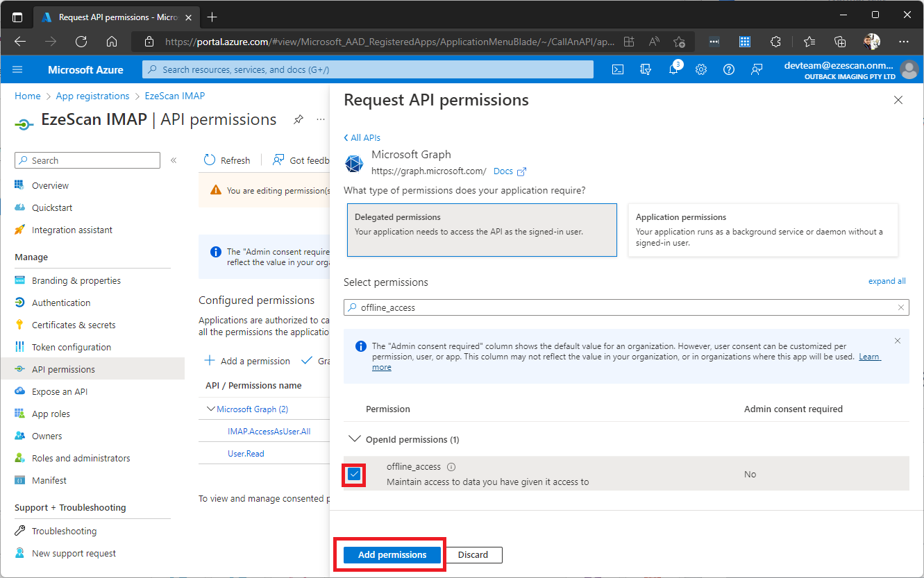Click the info icon beside offline_access
This screenshot has height=578, width=924.
coord(451,467)
